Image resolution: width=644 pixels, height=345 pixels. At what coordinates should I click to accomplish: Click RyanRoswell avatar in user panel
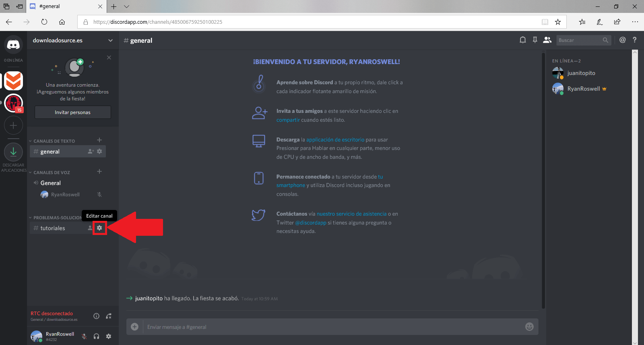[36, 336]
